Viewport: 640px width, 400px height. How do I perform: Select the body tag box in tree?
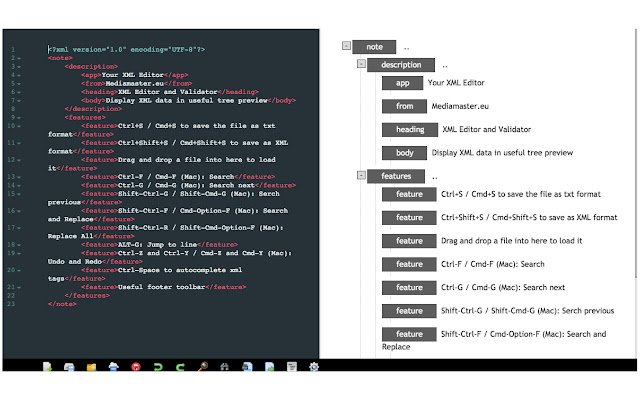[404, 153]
